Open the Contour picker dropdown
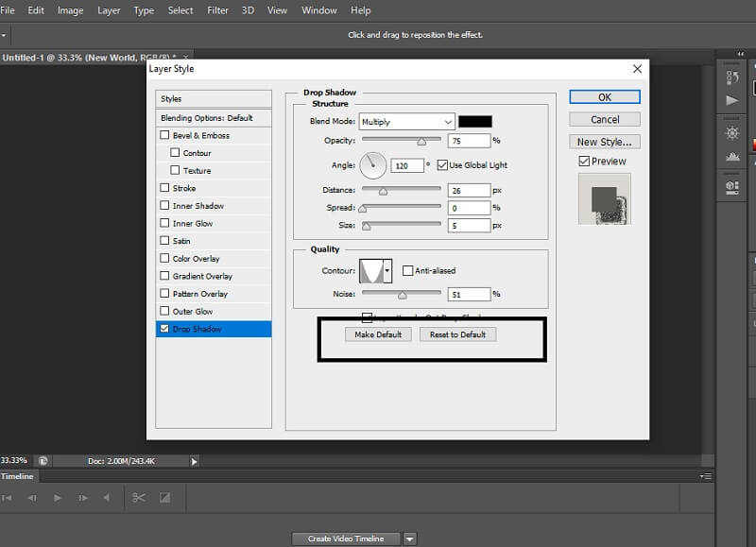The image size is (756, 547). coord(385,269)
